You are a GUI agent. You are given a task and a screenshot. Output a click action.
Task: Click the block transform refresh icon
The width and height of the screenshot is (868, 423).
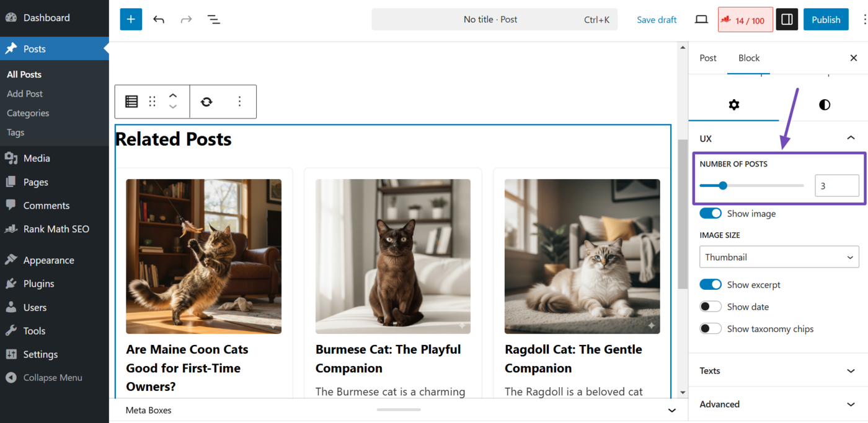206,102
